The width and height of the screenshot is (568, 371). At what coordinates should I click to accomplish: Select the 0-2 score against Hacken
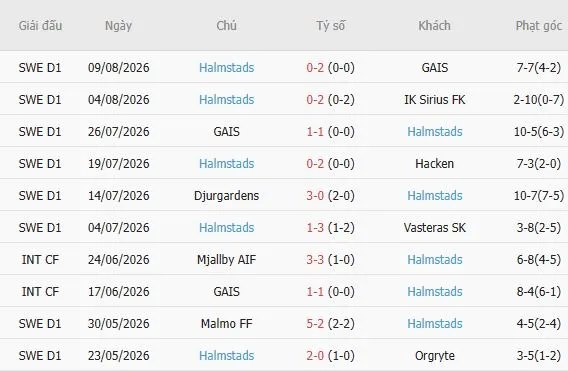tap(315, 164)
